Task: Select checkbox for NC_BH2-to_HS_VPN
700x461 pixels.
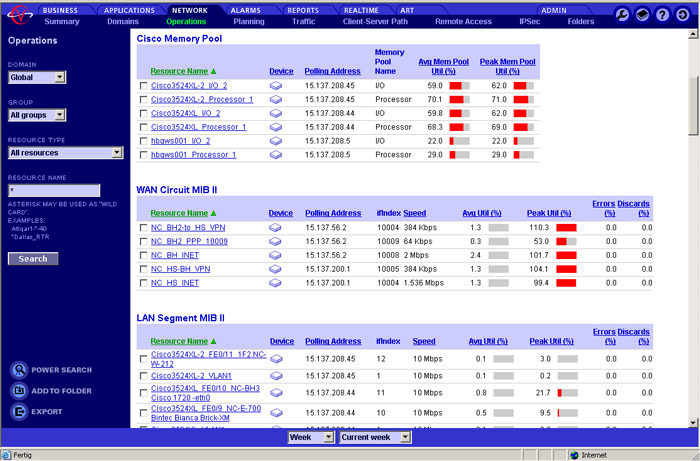Action: (x=143, y=228)
